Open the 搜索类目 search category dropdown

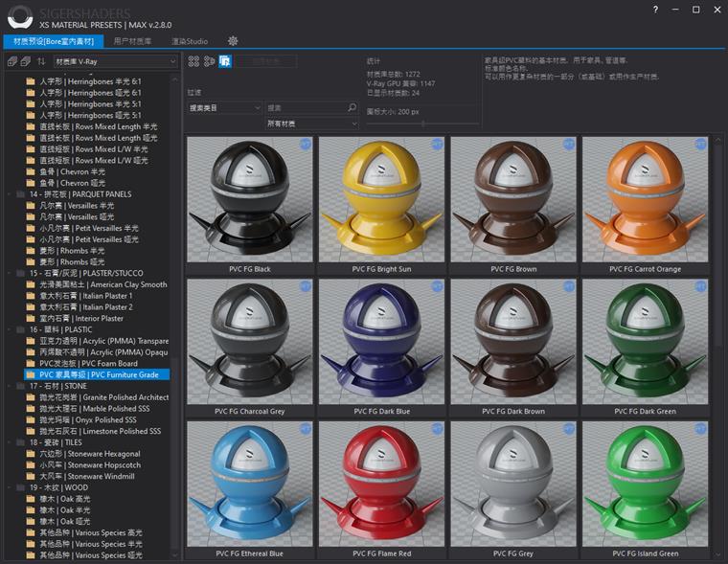(x=224, y=107)
